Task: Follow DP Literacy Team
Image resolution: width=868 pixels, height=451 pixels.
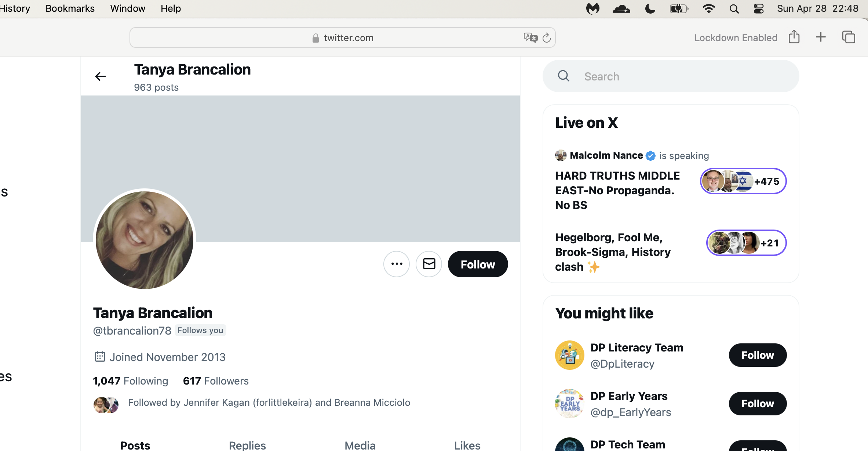Action: pos(758,355)
